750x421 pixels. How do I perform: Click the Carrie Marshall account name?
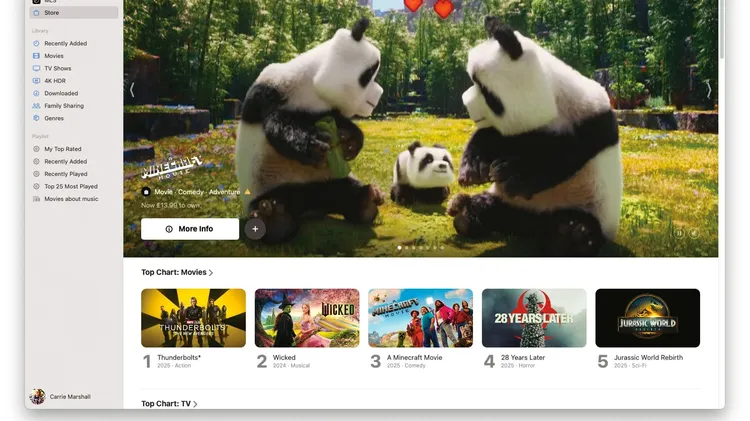point(70,397)
